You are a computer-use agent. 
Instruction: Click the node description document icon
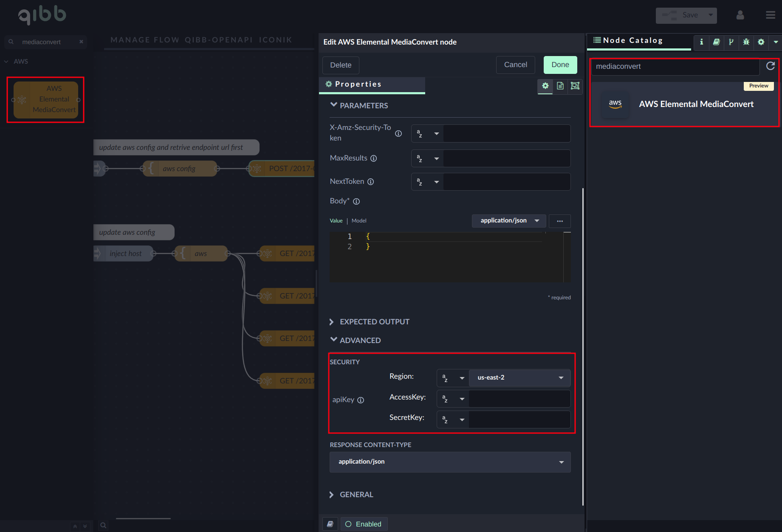pos(560,86)
